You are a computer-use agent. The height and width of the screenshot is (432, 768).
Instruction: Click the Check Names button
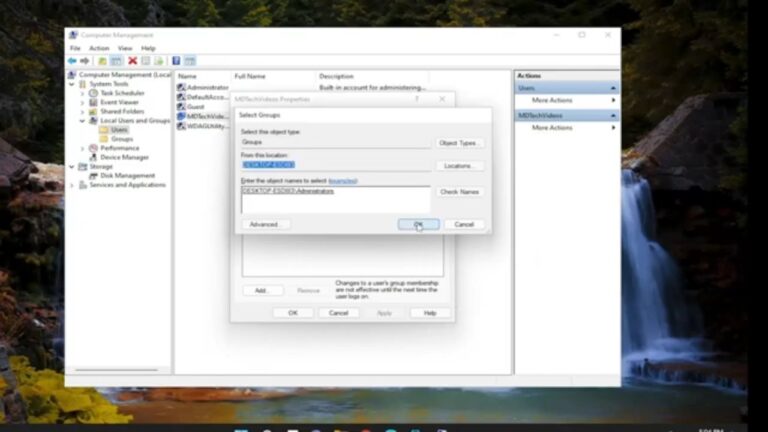[x=460, y=191]
